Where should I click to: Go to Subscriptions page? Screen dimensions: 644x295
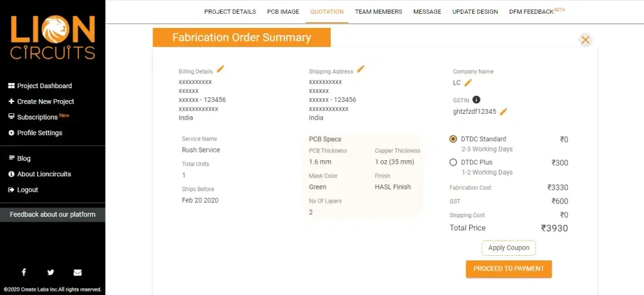point(37,117)
